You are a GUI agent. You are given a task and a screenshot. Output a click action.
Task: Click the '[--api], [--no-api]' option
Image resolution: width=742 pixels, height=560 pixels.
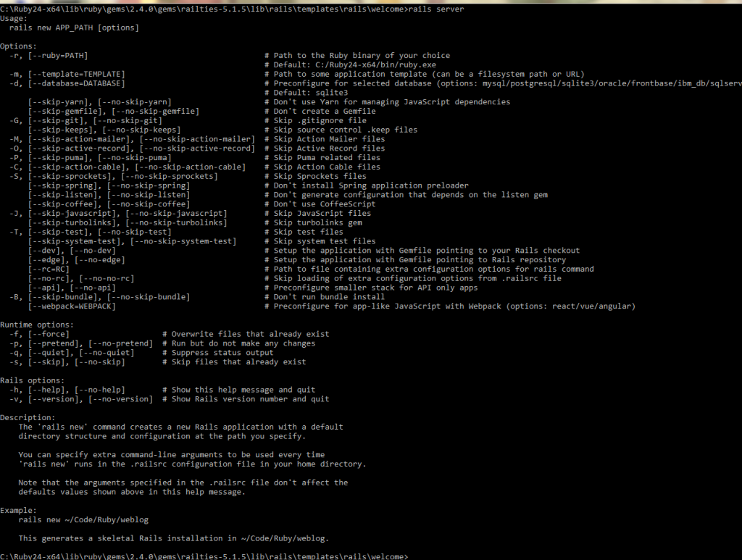[x=72, y=288]
